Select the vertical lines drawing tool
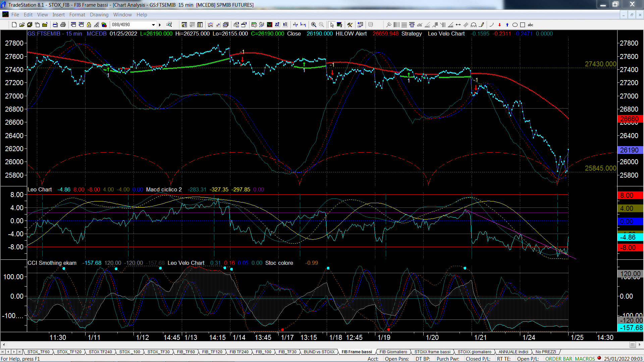The width and height of the screenshot is (644, 362). point(396,25)
